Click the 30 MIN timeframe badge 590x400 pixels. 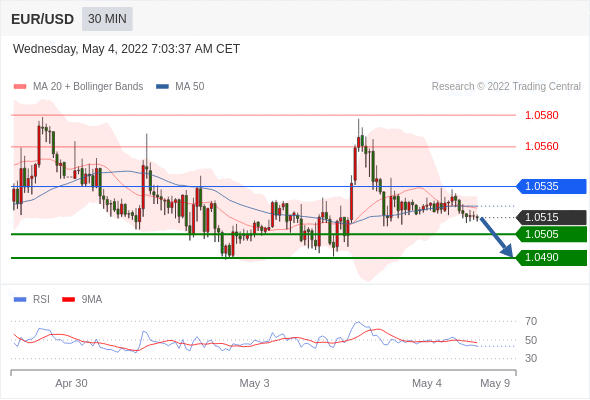pos(107,19)
